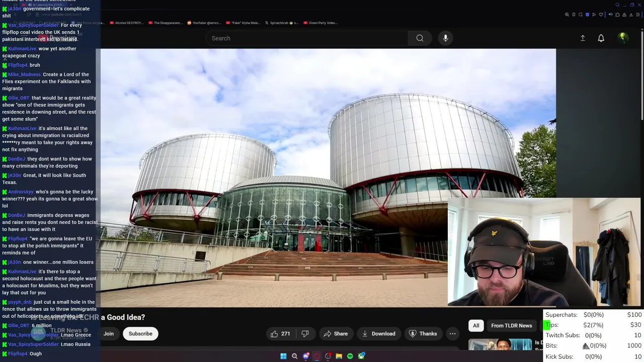Click the 'Bits:' goal label
The height and width of the screenshot is (362, 644).
click(551, 346)
